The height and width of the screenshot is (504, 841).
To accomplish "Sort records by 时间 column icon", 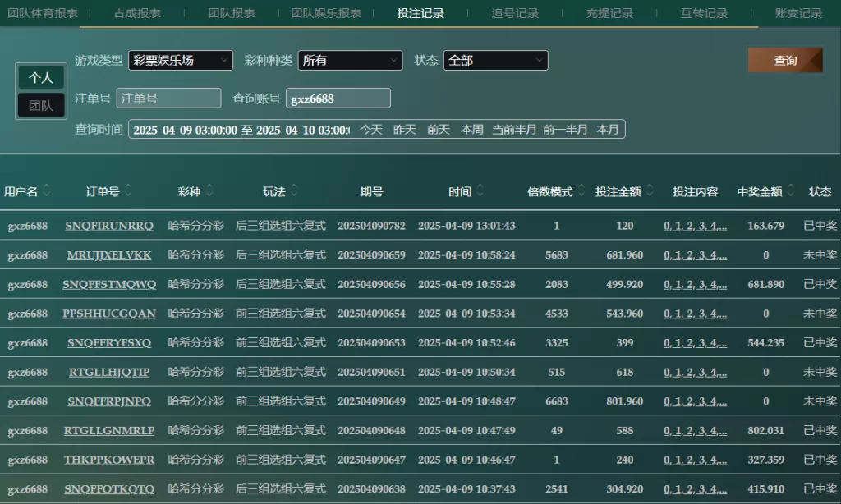I will (480, 191).
